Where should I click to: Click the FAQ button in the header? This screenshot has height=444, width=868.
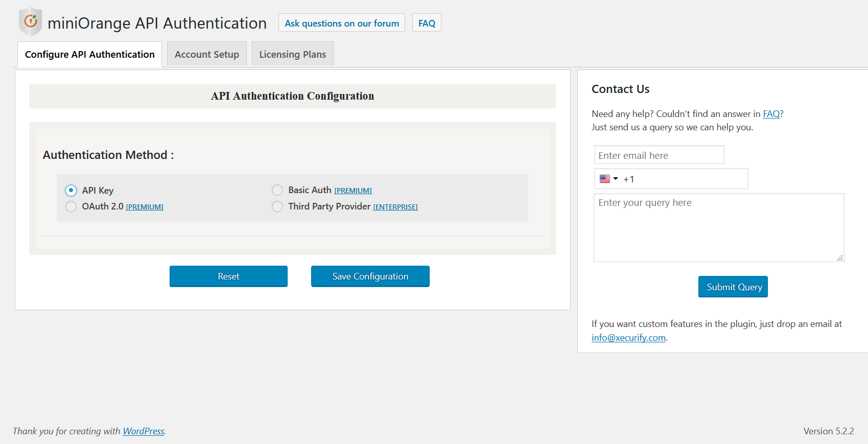[427, 23]
